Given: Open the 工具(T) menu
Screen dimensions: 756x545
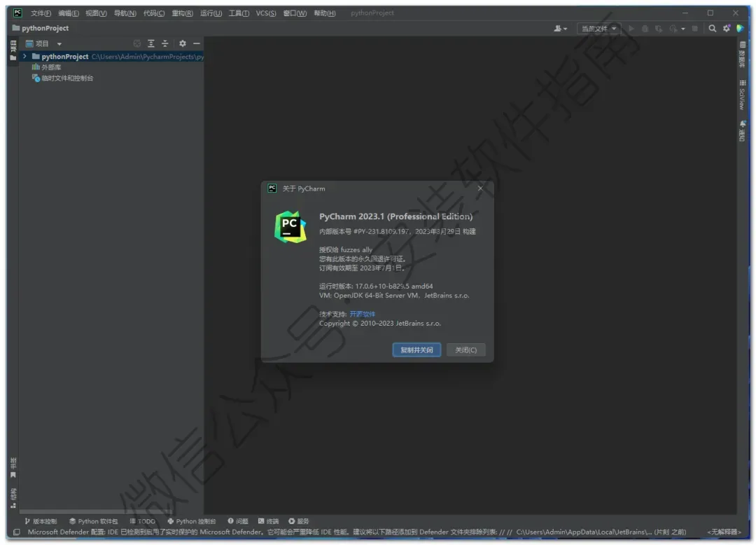Looking at the screenshot, I should (239, 13).
